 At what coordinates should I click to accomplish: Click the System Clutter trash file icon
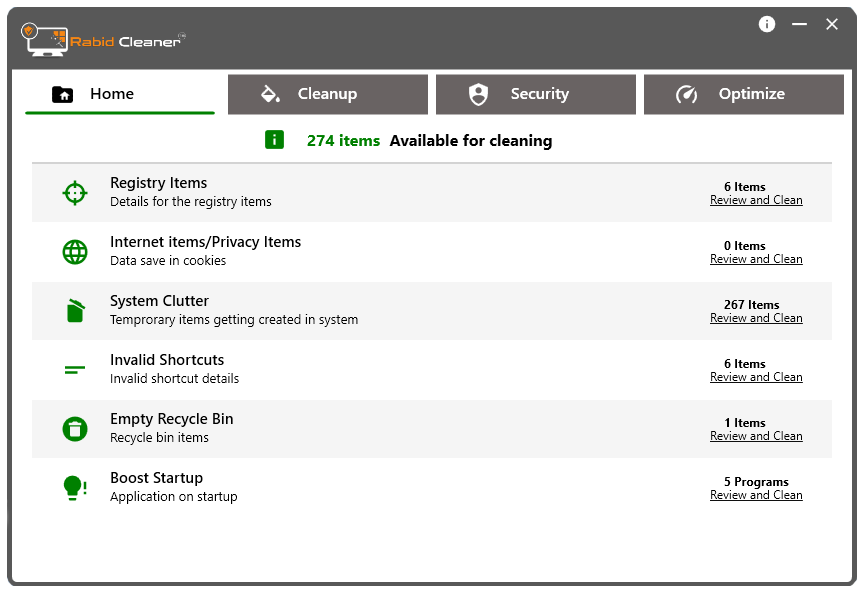coord(75,310)
